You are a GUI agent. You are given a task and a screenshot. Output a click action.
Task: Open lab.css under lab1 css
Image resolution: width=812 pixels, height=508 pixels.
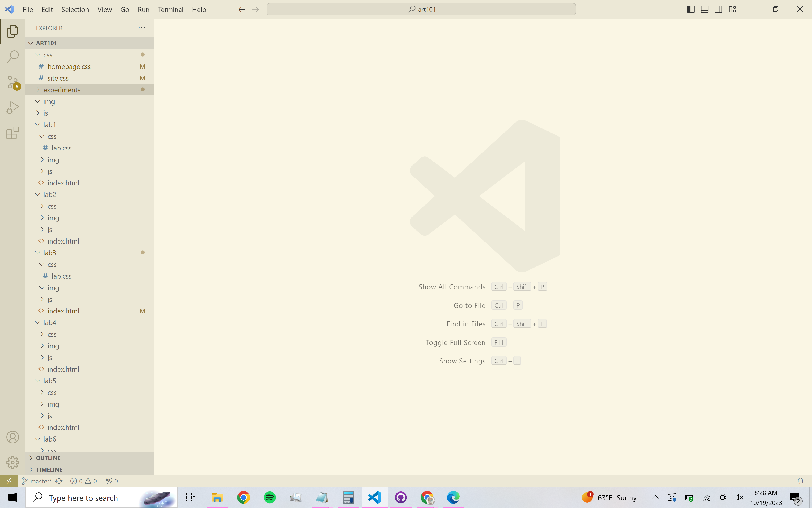coord(90,148)
